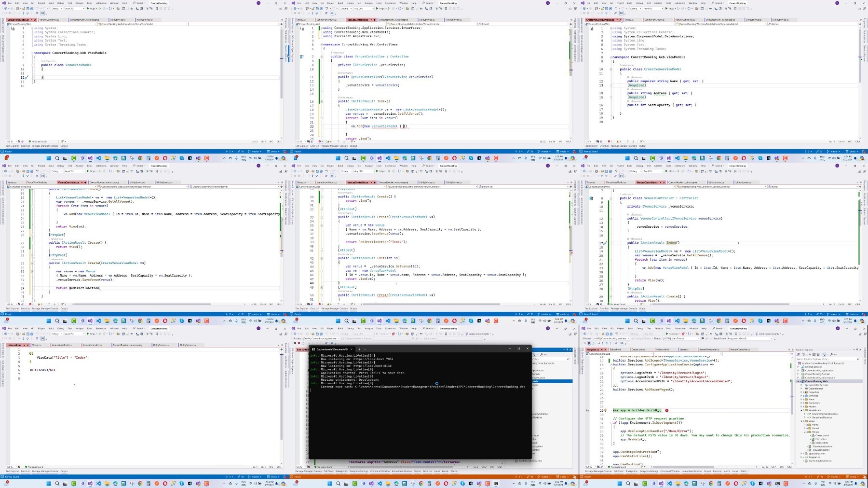Screen dimensions: 868x488
Task: Open Chrome from Program.cs window taskbar
Action: [x=711, y=483]
